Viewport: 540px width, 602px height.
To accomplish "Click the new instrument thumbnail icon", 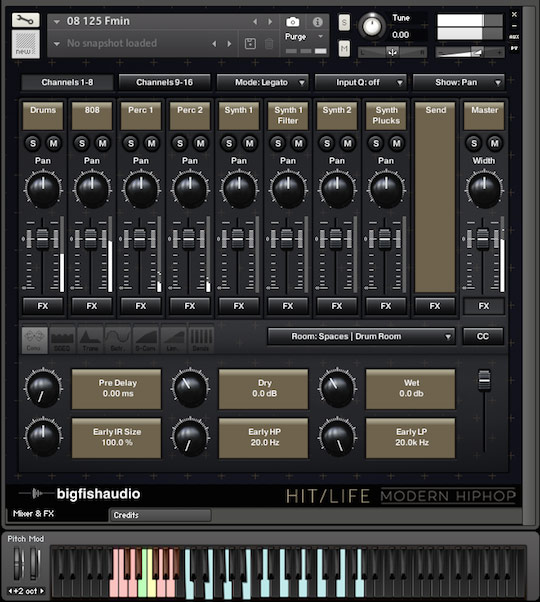I will [x=25, y=44].
